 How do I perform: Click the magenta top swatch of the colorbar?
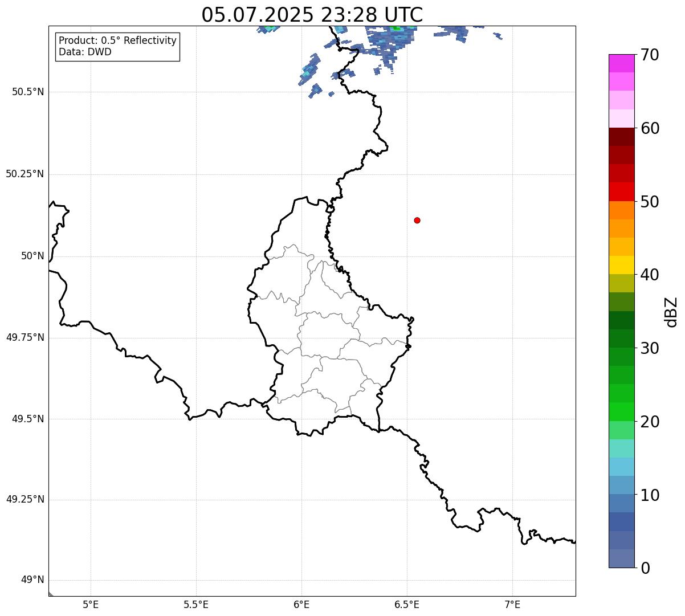[x=622, y=63]
